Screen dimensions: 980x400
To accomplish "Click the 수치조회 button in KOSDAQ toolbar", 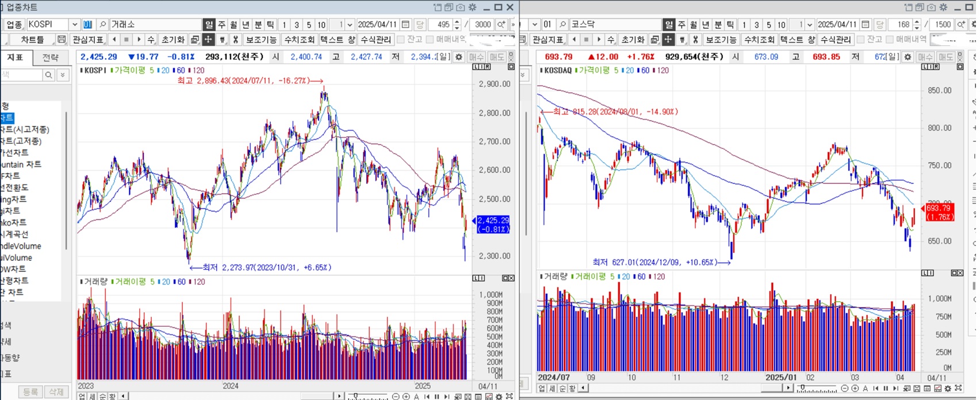I will click(x=759, y=40).
